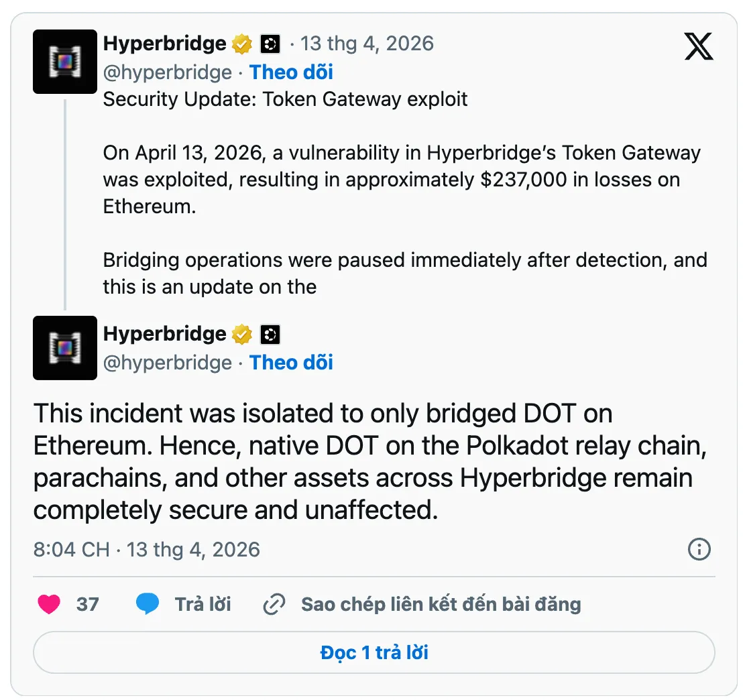This screenshot has width=743, height=700.
Task: Click the verified badge on the reply tweet
Action: click(x=241, y=333)
